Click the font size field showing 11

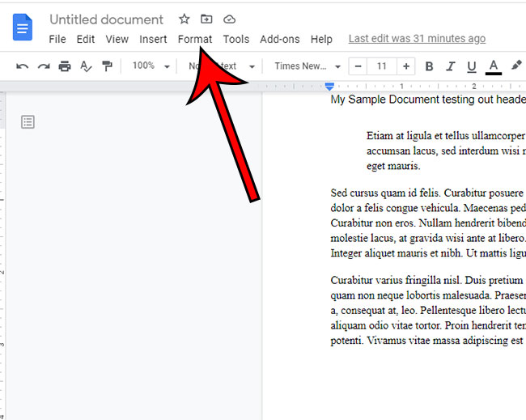(x=382, y=66)
